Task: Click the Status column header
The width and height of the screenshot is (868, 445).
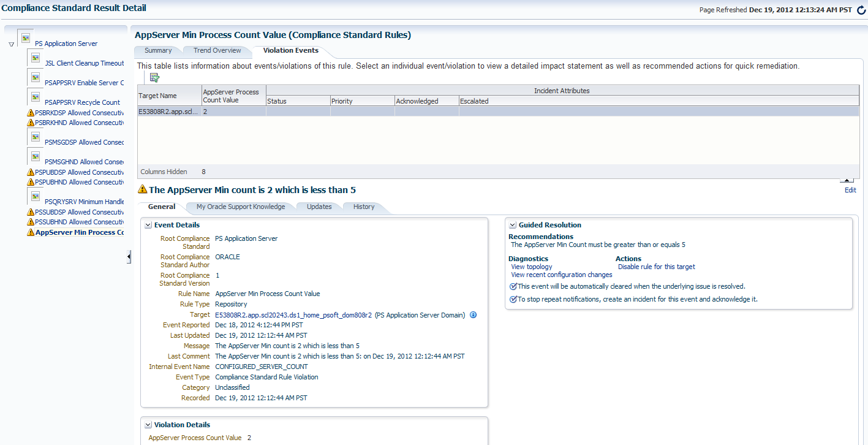Action: (x=298, y=101)
